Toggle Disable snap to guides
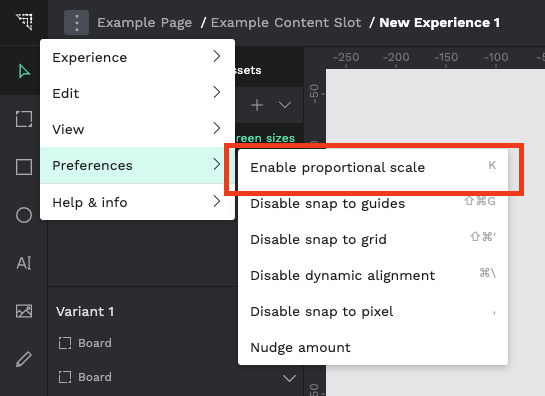 pyautogui.click(x=373, y=203)
